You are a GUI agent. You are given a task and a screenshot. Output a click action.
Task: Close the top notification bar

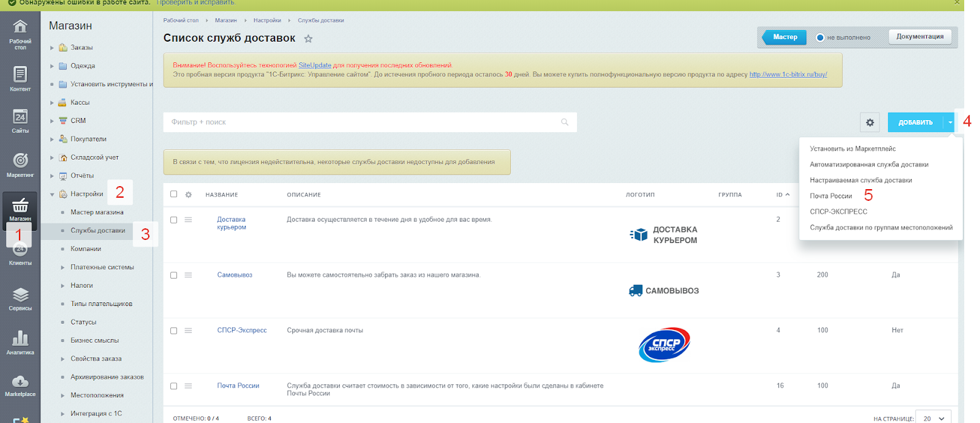pos(957,2)
